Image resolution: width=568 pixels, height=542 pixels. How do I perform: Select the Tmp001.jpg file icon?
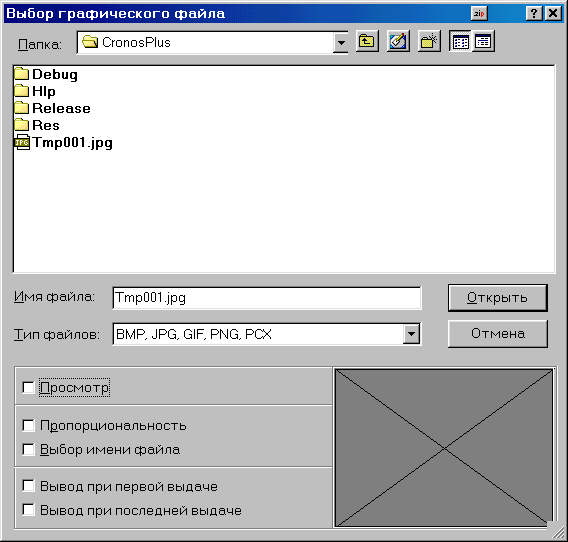[22, 142]
